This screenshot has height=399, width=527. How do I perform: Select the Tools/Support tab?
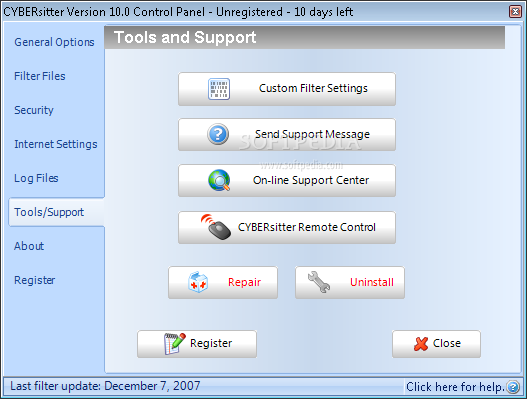tap(56, 212)
